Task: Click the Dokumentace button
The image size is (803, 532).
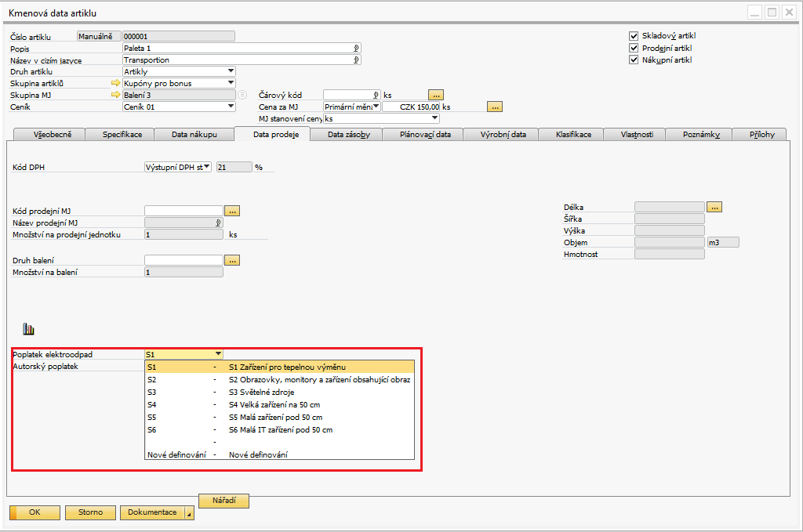Action: [x=152, y=512]
